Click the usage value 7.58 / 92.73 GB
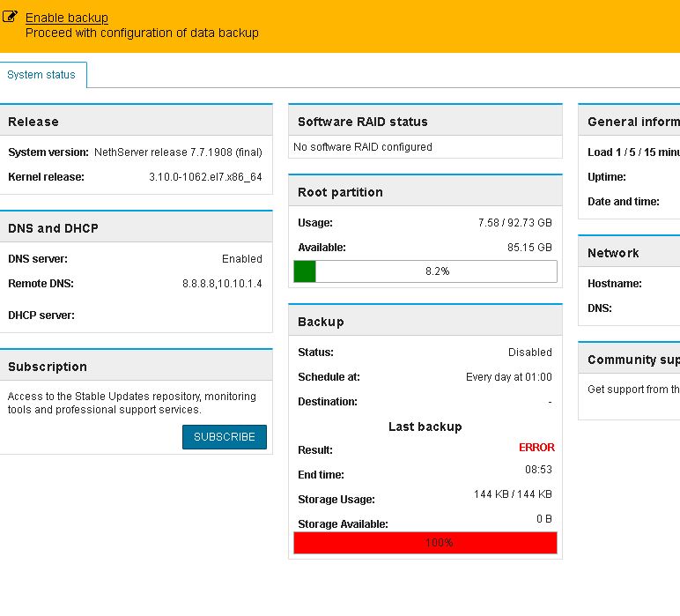The width and height of the screenshot is (680, 616). coord(514,223)
